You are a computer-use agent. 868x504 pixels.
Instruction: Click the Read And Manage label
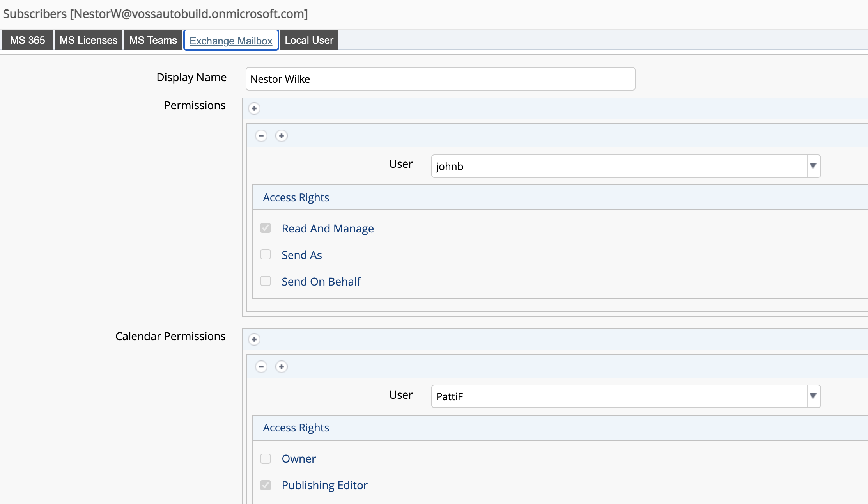[328, 229]
